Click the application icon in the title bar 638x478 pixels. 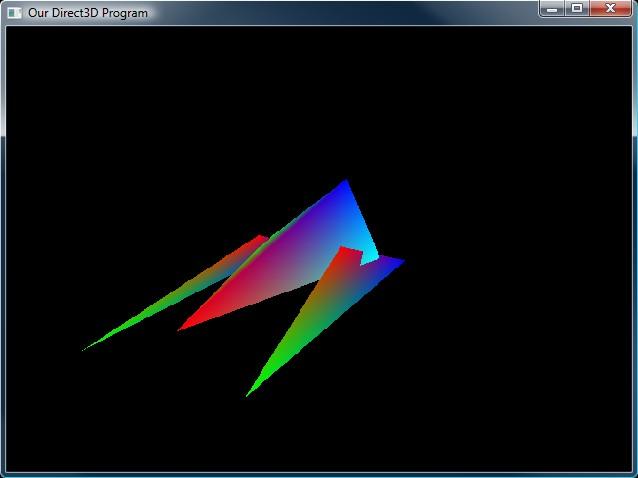click(x=14, y=13)
